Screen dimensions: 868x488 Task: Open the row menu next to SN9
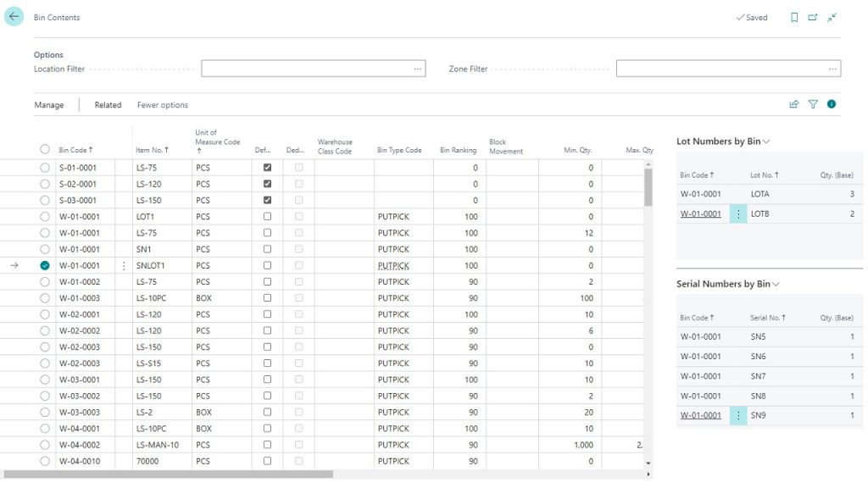pyautogui.click(x=737, y=415)
